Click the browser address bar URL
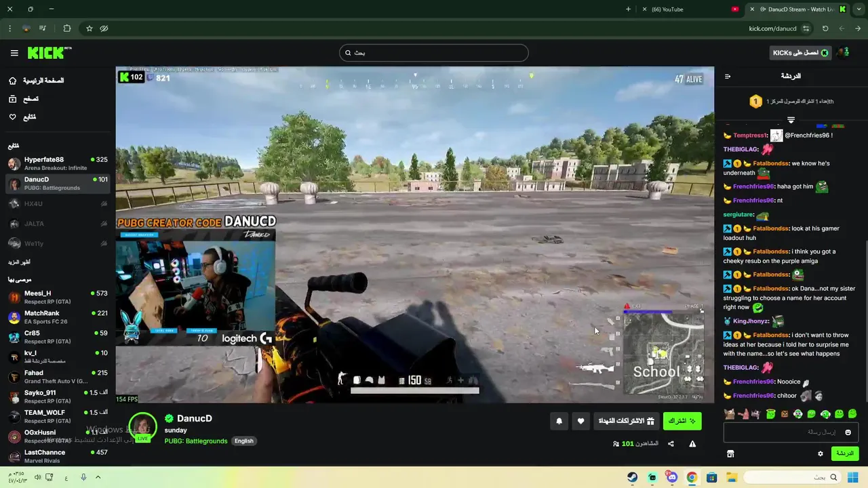 [772, 28]
